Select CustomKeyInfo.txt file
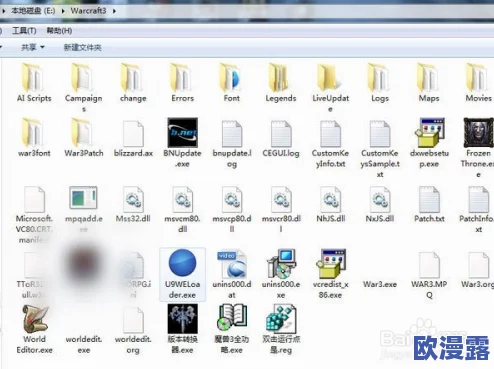494x369 pixels. [330, 144]
